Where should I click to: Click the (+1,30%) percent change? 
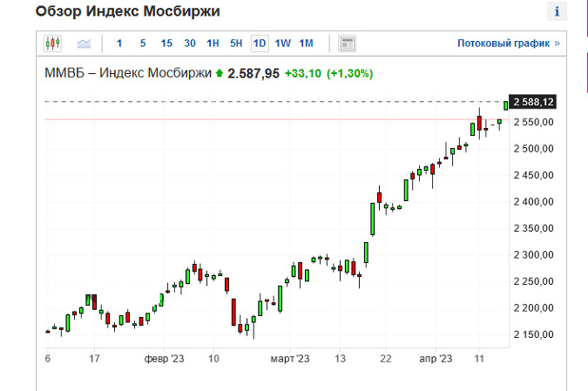(x=350, y=73)
